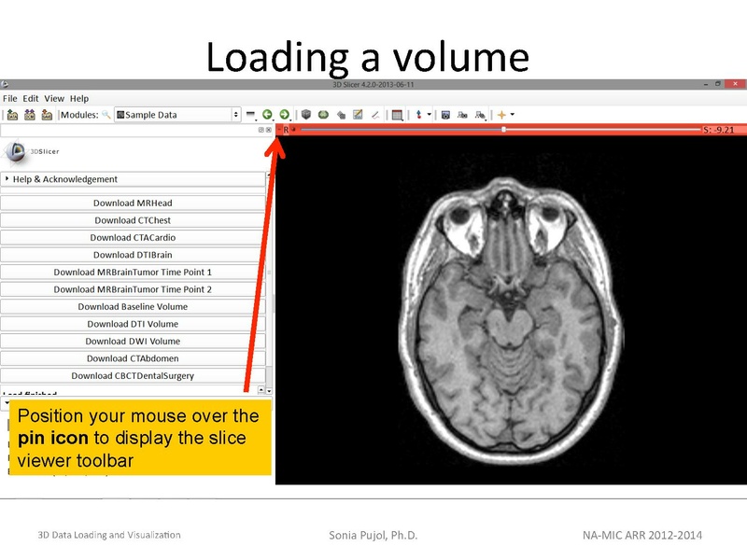Click the axial brain MRI slice view
Viewport: 747px width, 560px height.
click(511, 311)
